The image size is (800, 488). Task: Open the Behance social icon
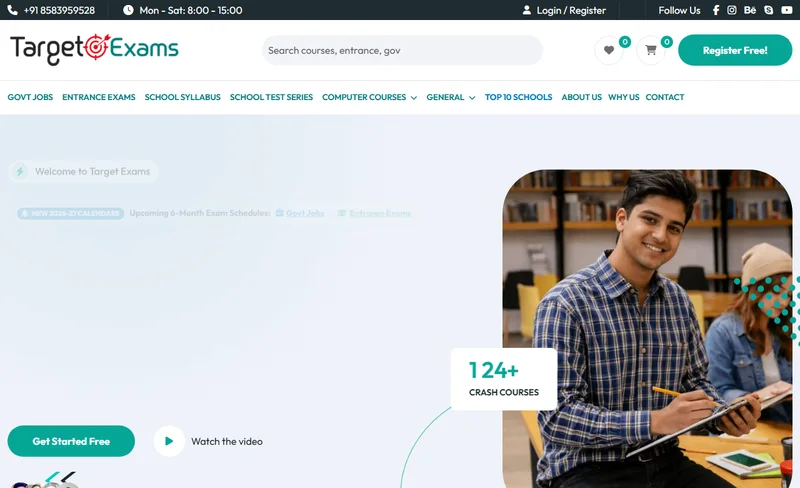tap(750, 10)
